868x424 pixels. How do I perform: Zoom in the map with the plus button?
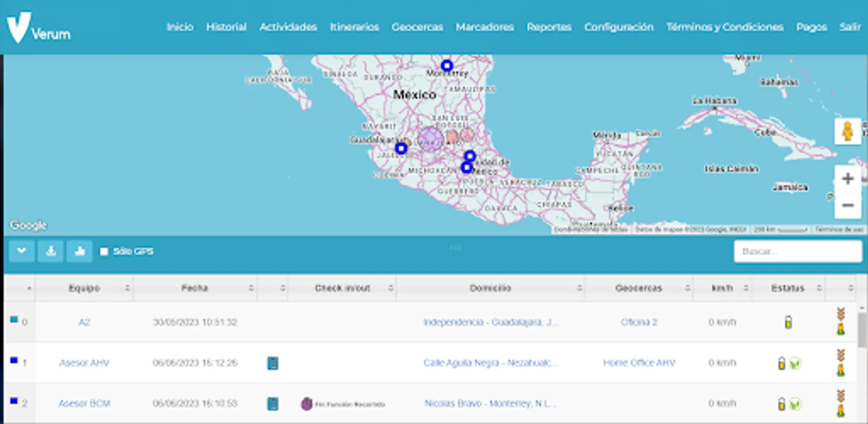[x=847, y=179]
